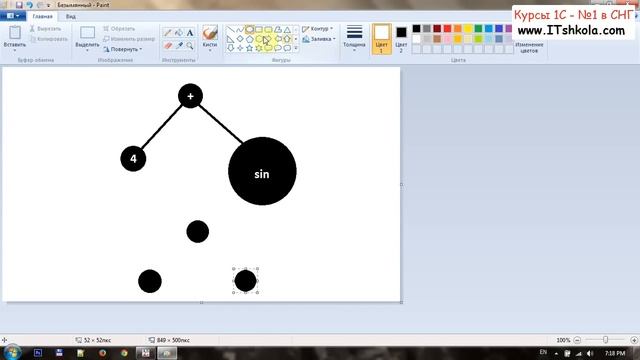The height and width of the screenshot is (360, 640).
Task: Pick the green color swatch
Action: pyautogui.click(x=478, y=29)
